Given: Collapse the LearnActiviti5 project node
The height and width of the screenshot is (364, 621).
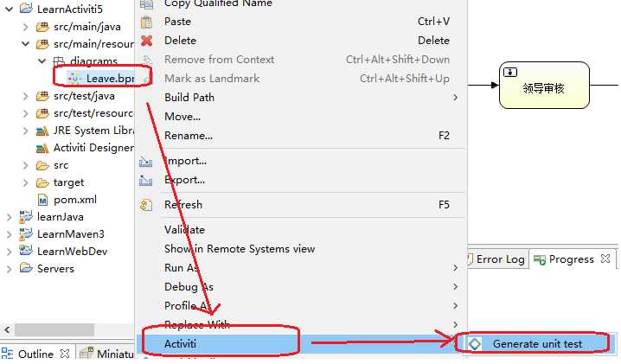Looking at the screenshot, I should tap(10, 10).
